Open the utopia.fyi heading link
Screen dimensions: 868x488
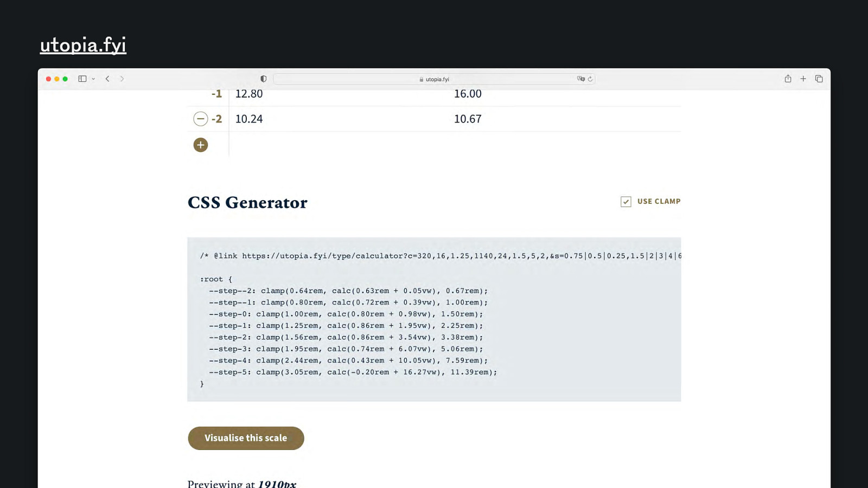83,45
